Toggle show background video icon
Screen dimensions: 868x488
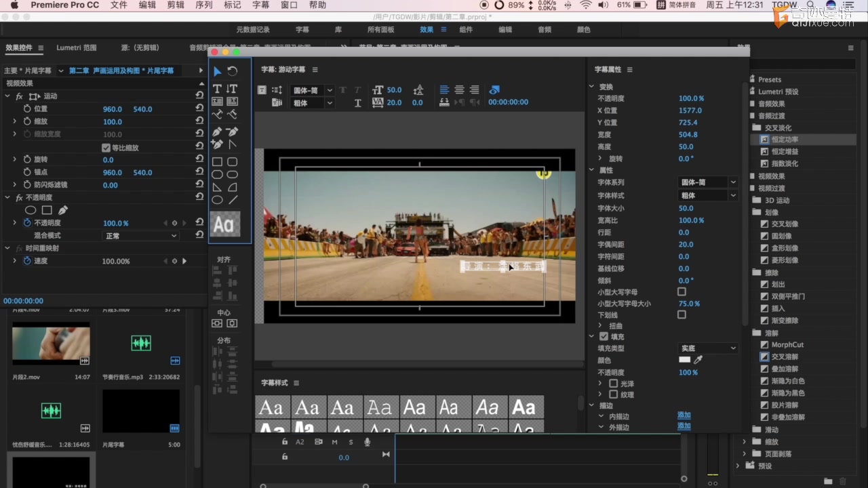click(x=494, y=89)
